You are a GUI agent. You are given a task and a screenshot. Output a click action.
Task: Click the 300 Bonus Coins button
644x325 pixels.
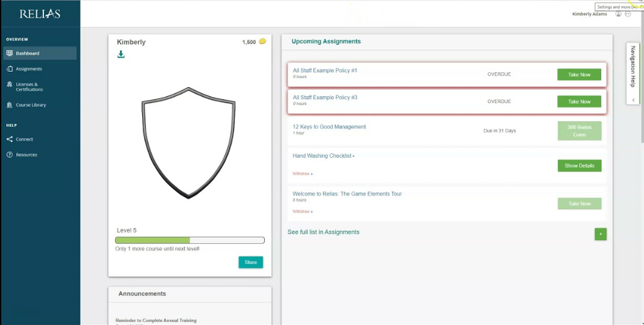point(579,131)
